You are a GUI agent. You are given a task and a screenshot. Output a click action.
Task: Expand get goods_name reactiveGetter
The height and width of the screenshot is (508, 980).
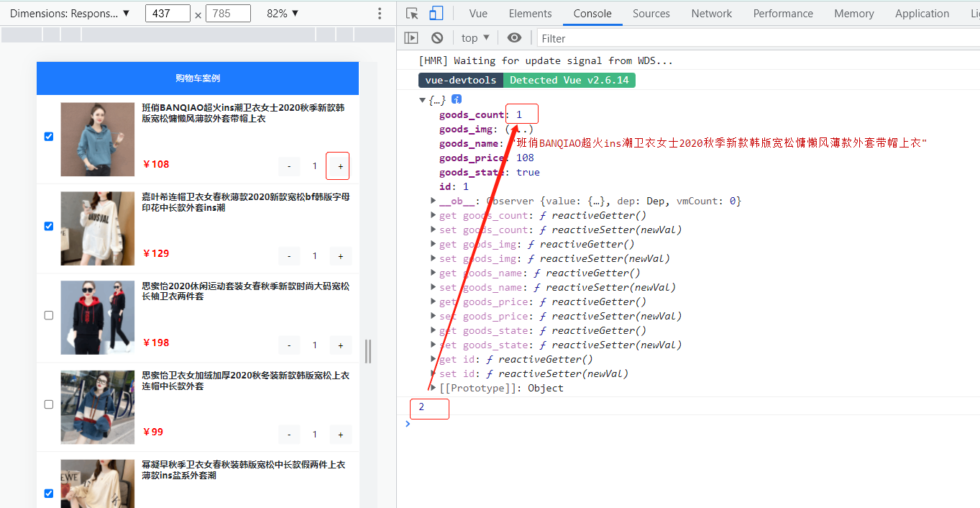(x=434, y=273)
